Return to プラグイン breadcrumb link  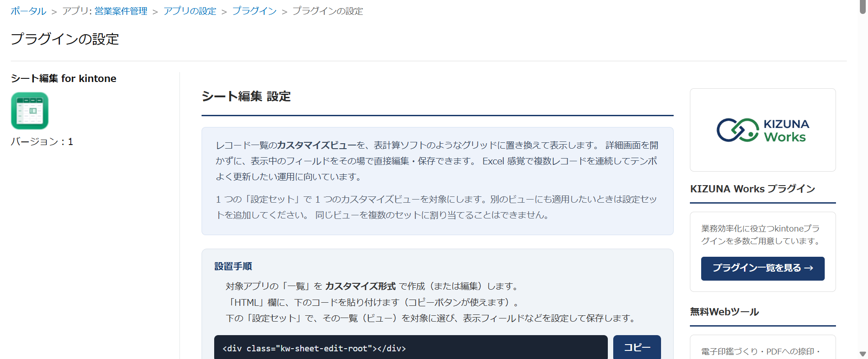point(254,11)
